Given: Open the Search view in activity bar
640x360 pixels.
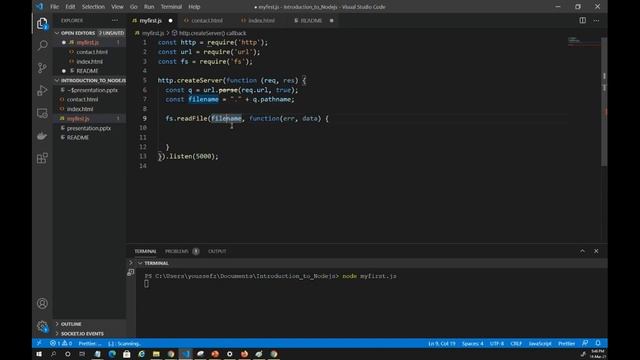Looking at the screenshot, I should tap(42, 45).
